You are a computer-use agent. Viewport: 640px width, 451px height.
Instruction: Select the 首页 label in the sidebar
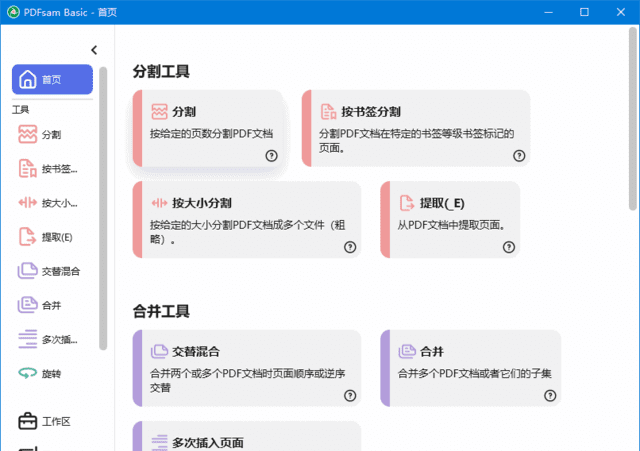click(x=51, y=80)
